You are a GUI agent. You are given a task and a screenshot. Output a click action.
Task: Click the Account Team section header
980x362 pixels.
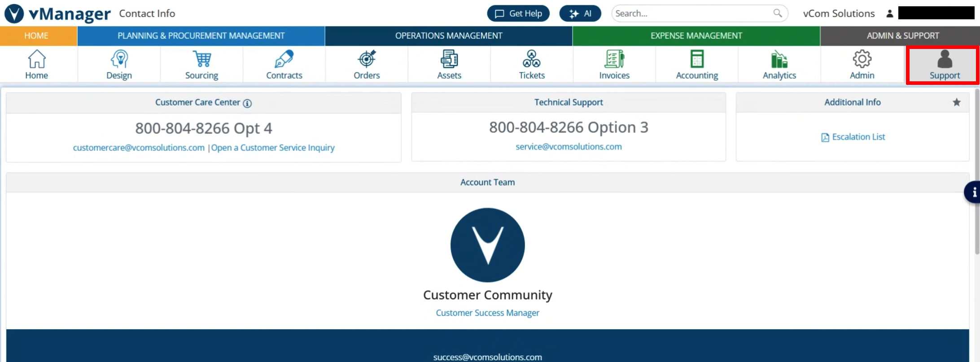tap(488, 182)
